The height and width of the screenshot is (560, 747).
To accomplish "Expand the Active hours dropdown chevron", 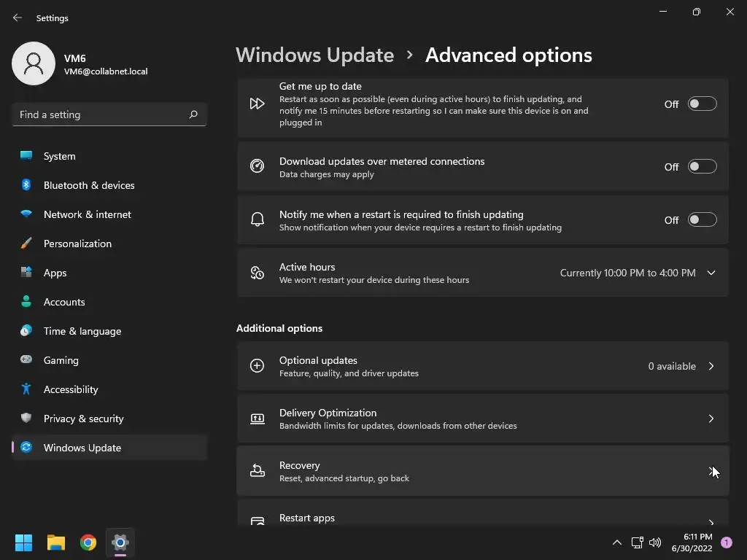I will [711, 273].
